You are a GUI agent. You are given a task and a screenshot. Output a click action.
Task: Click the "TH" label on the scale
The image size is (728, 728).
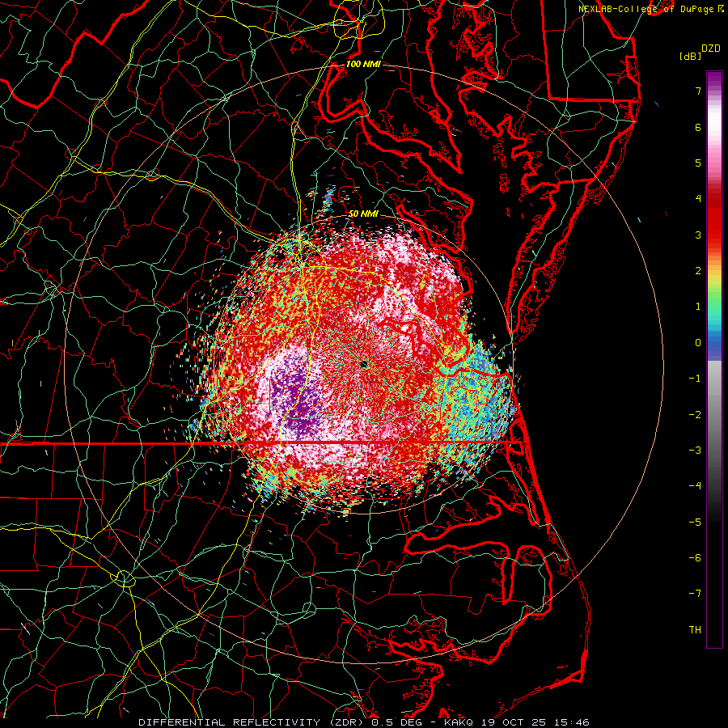pos(695,630)
